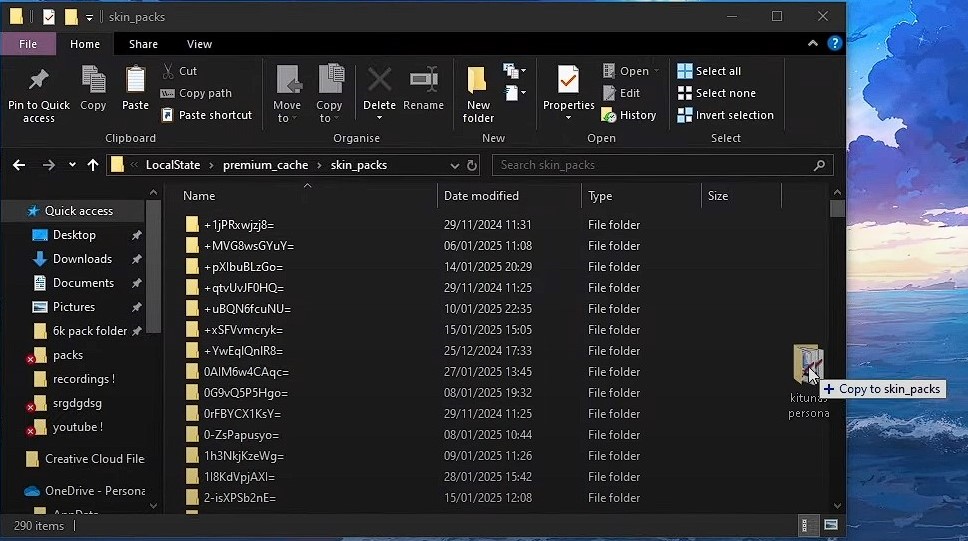
Task: Open file History command
Action: pyautogui.click(x=628, y=115)
